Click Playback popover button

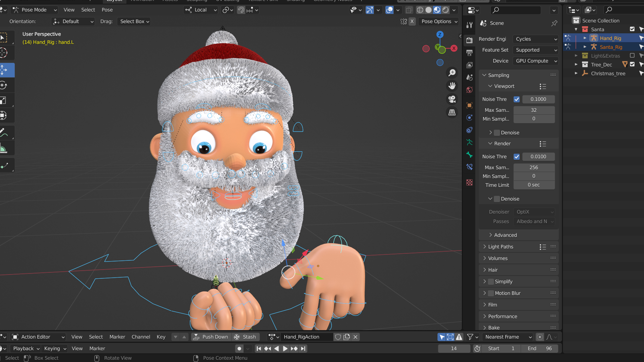click(x=26, y=349)
